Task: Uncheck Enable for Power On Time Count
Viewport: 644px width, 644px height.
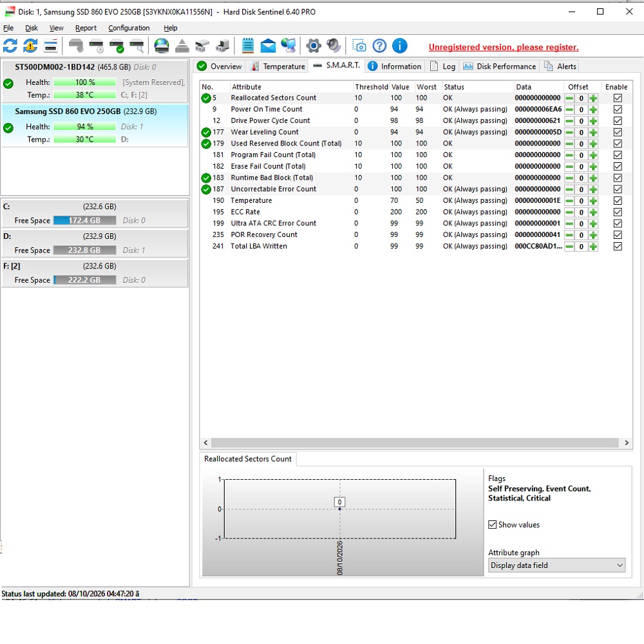Action: (618, 109)
